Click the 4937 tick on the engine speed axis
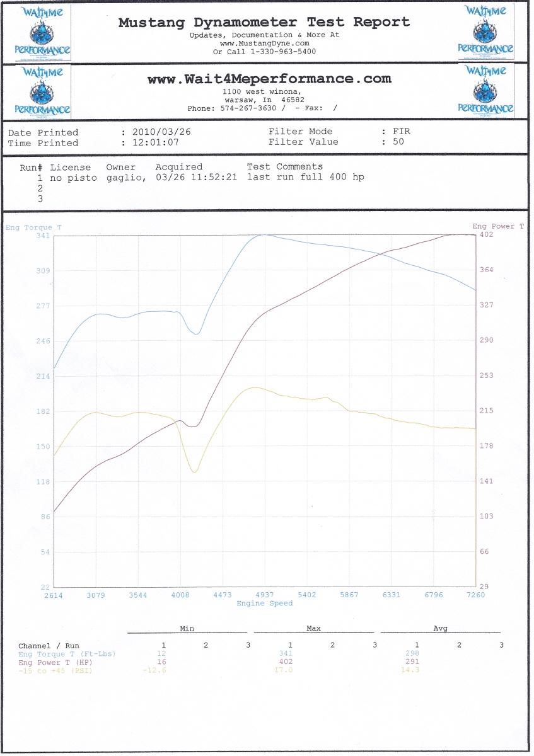This screenshot has height=756, width=534. click(265, 595)
